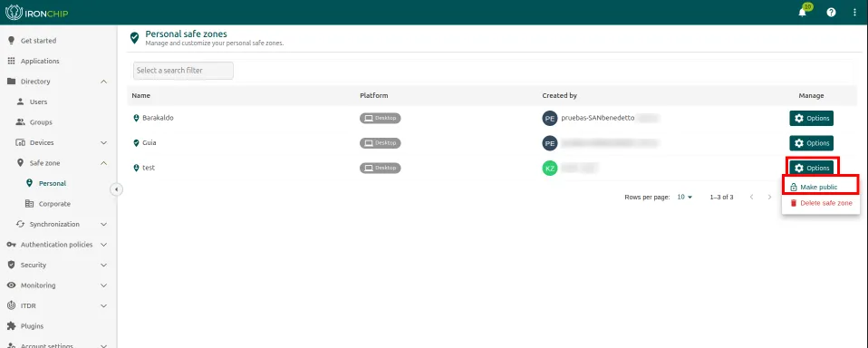Click the green KZ avatar
Viewport: 868px width, 348px height.
click(x=550, y=168)
